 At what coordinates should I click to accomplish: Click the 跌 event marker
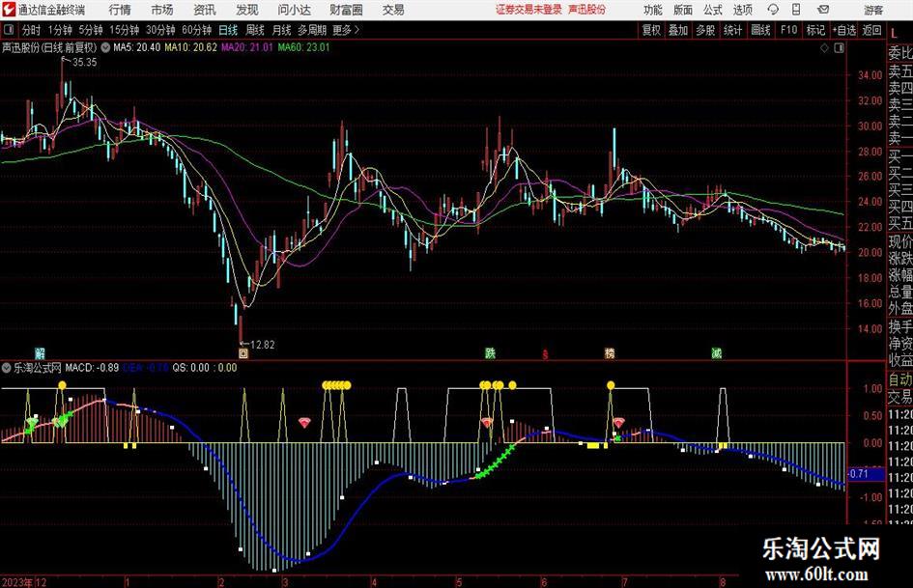(490, 352)
